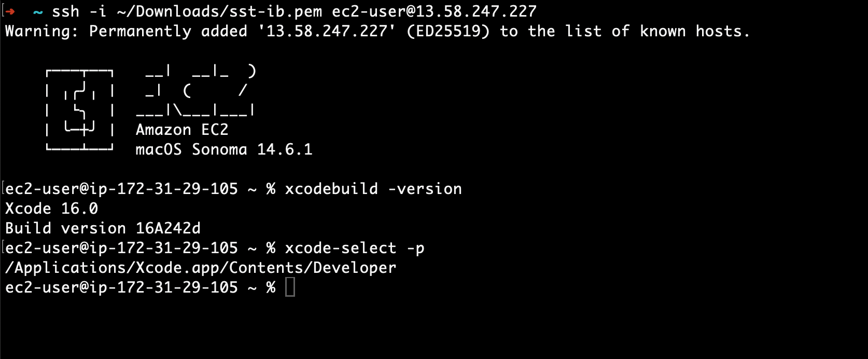The image size is (868, 359).
Task: Click the terminal cursor block
Action: (x=290, y=287)
